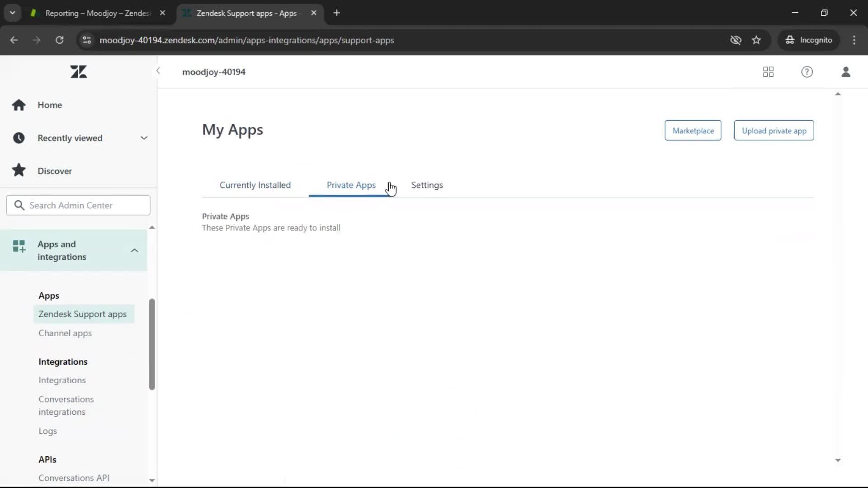Select Zendesk Support apps browser tab
This screenshot has height=488, width=868.
[246, 13]
